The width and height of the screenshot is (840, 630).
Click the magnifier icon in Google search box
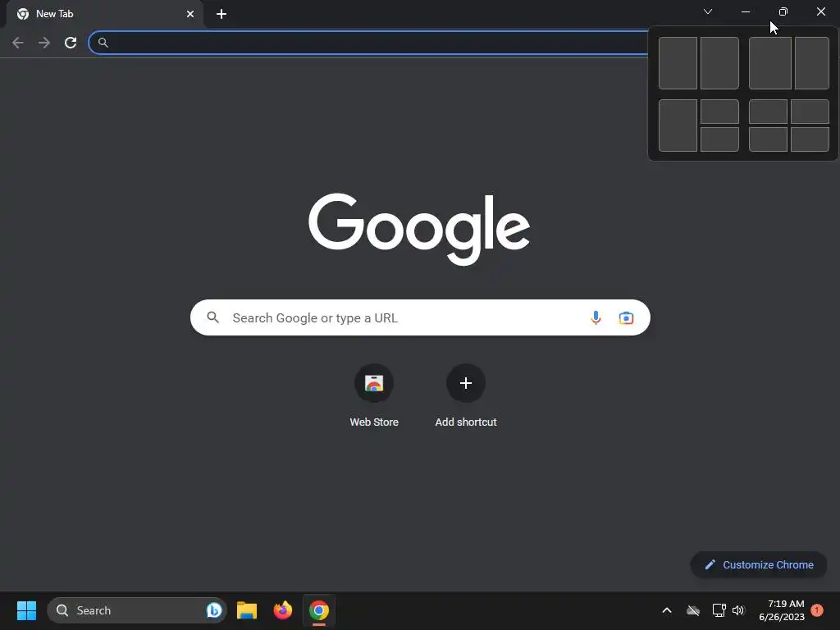pyautogui.click(x=213, y=317)
